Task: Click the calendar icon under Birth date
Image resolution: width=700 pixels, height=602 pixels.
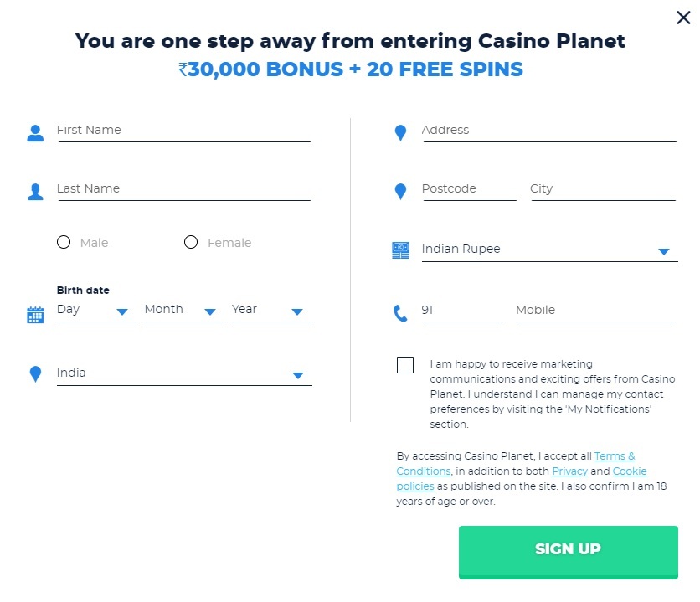Action: tap(34, 315)
